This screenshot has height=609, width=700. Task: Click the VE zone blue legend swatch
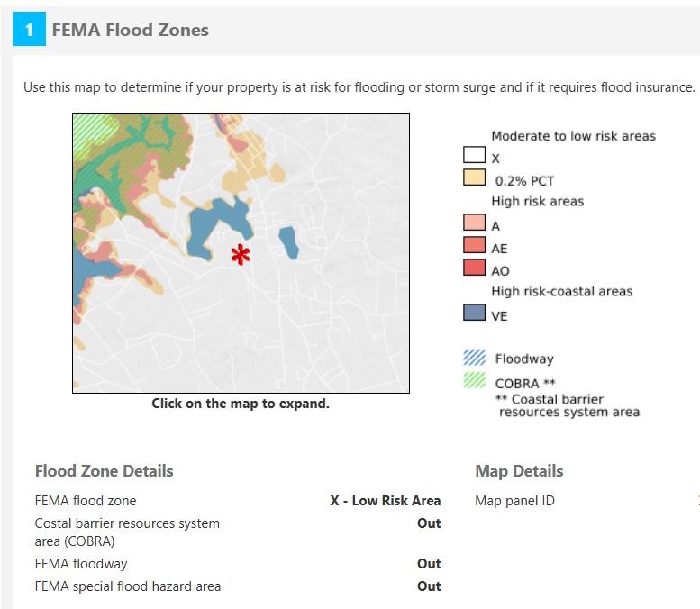(475, 314)
